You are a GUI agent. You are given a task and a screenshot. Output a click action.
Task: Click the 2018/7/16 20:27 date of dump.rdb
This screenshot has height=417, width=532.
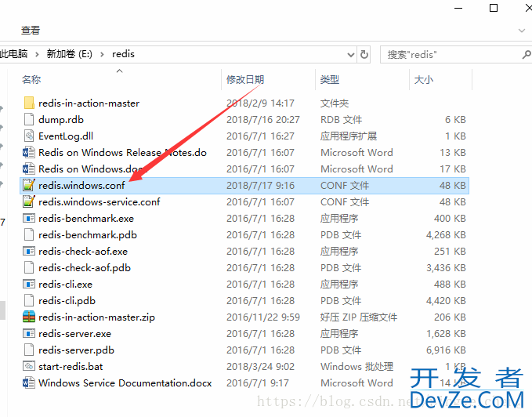point(263,120)
